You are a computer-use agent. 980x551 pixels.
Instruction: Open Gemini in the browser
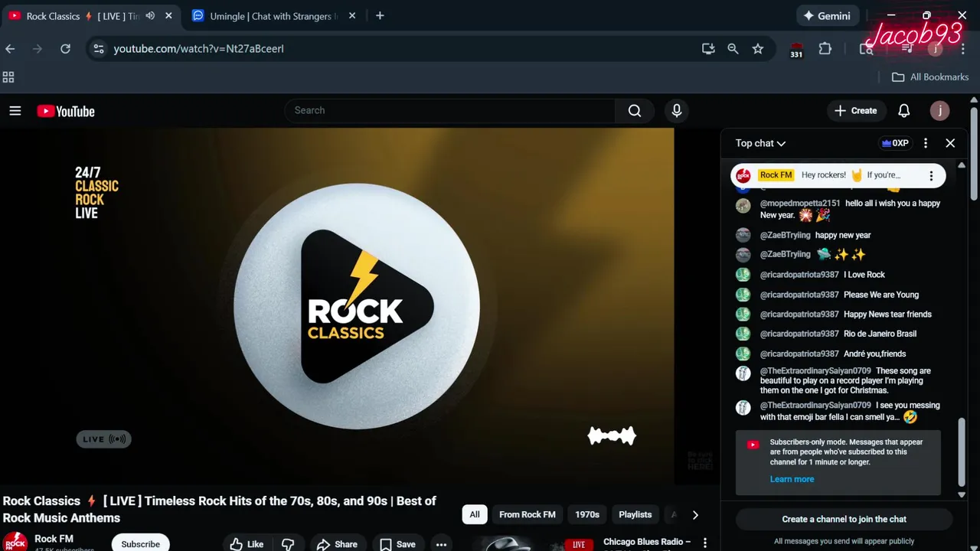click(x=827, y=15)
